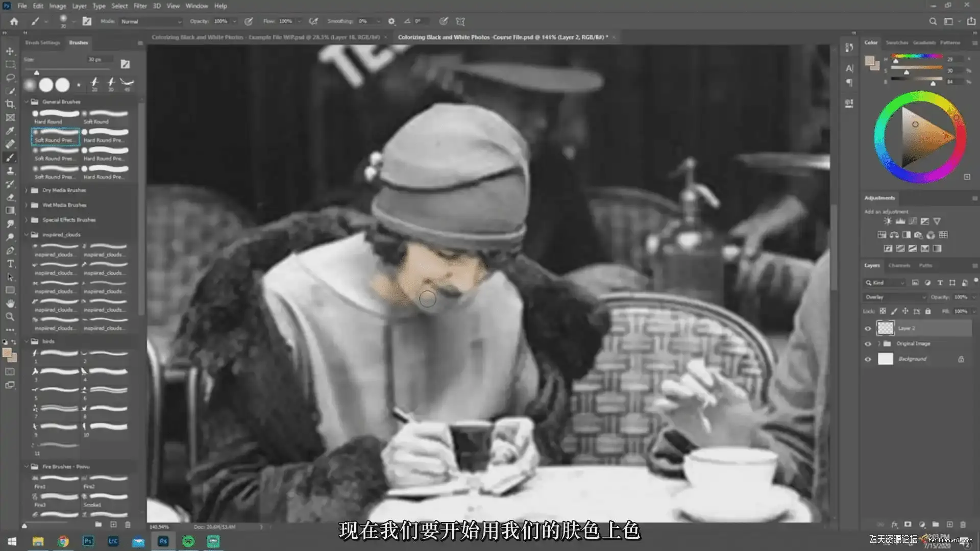The width and height of the screenshot is (980, 551).
Task: Select the Soft Round brush preset
Action: point(106,116)
